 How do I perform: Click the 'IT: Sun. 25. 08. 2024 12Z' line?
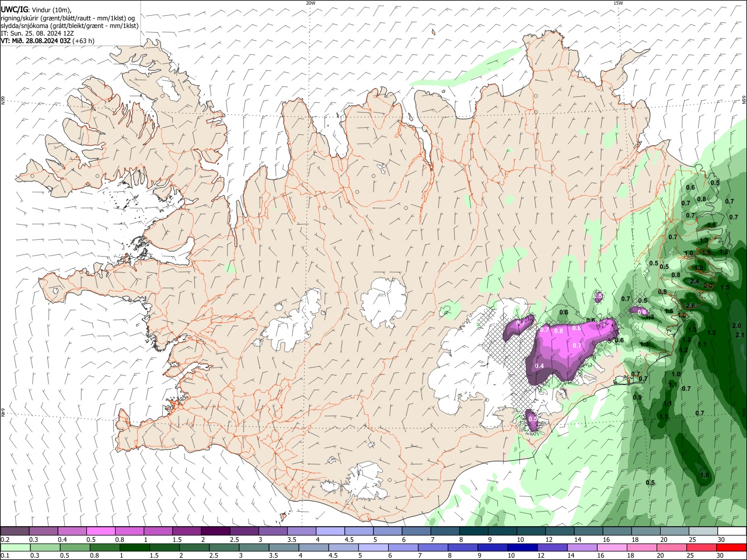(37, 33)
